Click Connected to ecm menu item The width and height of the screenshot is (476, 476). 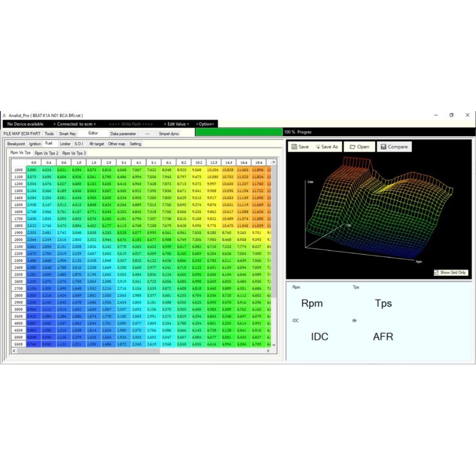(74, 124)
